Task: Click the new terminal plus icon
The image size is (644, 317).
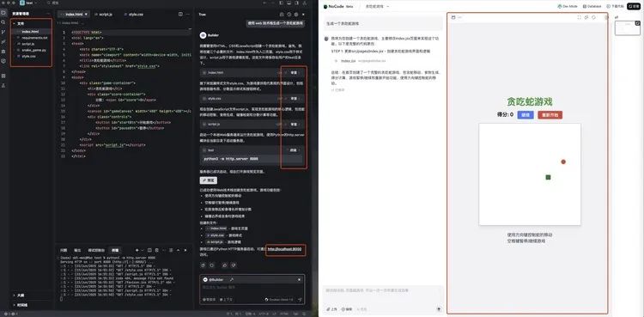Action: [x=137, y=250]
